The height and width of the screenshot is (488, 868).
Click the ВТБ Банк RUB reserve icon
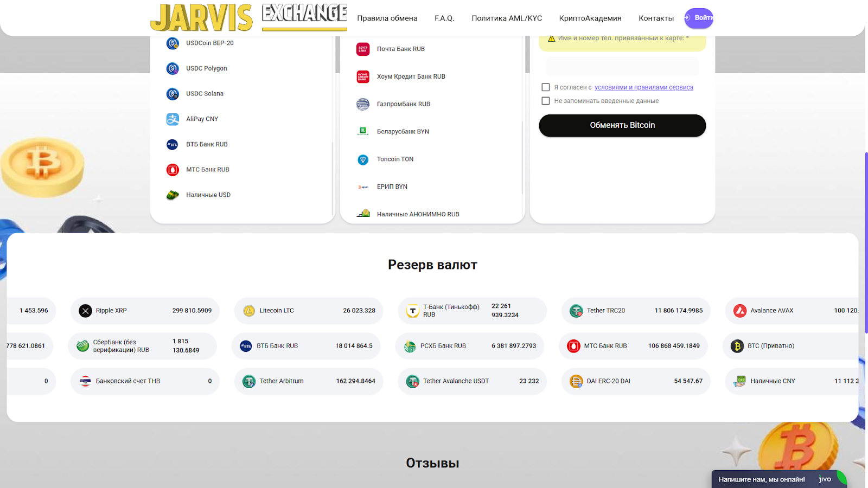click(246, 346)
